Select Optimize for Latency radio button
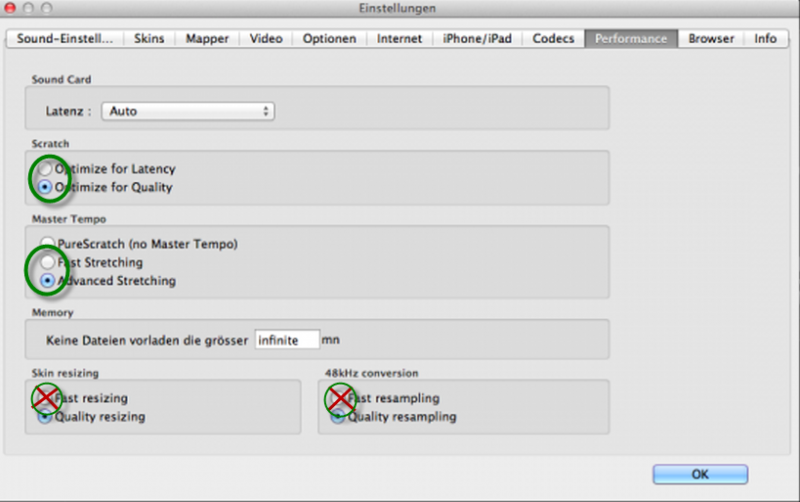This screenshot has height=502, width=800. point(45,168)
